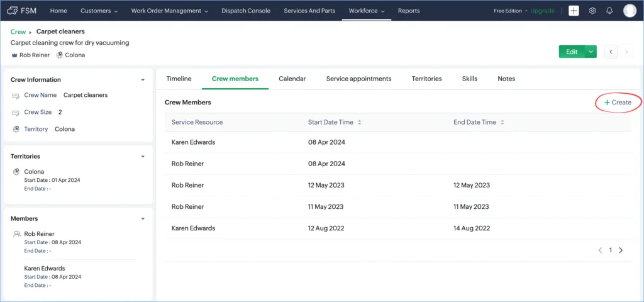Click next page arrow in pagination
This screenshot has height=302, width=644.
click(x=621, y=250)
